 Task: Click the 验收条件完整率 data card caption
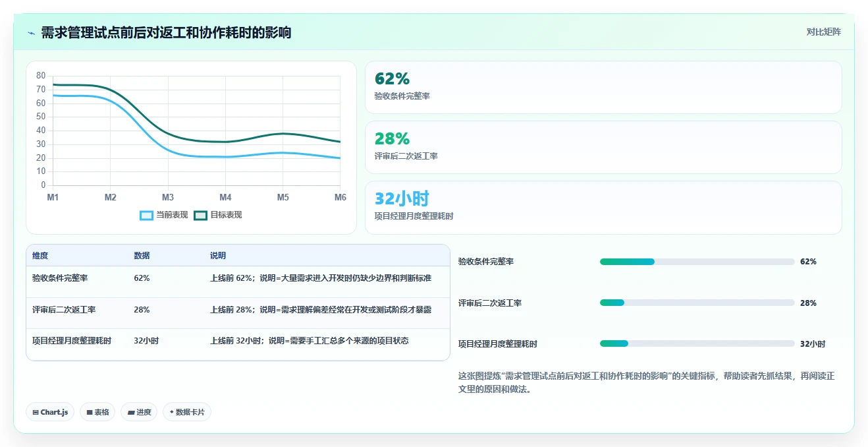pos(402,96)
